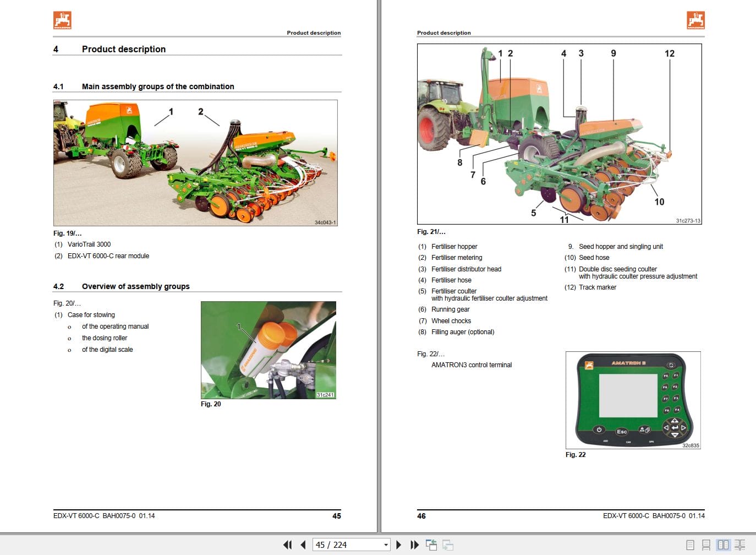
Task: Click 'Track marker' legend entry
Action: click(x=598, y=287)
